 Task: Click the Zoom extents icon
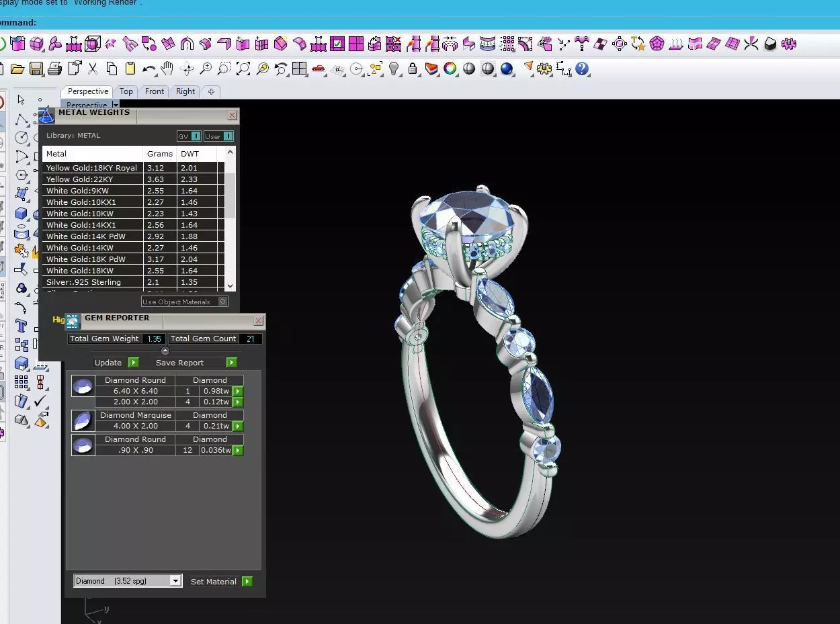point(243,69)
